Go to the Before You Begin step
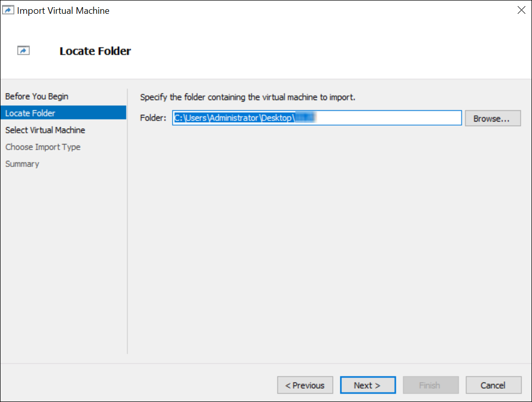This screenshot has width=532, height=402. pos(37,97)
